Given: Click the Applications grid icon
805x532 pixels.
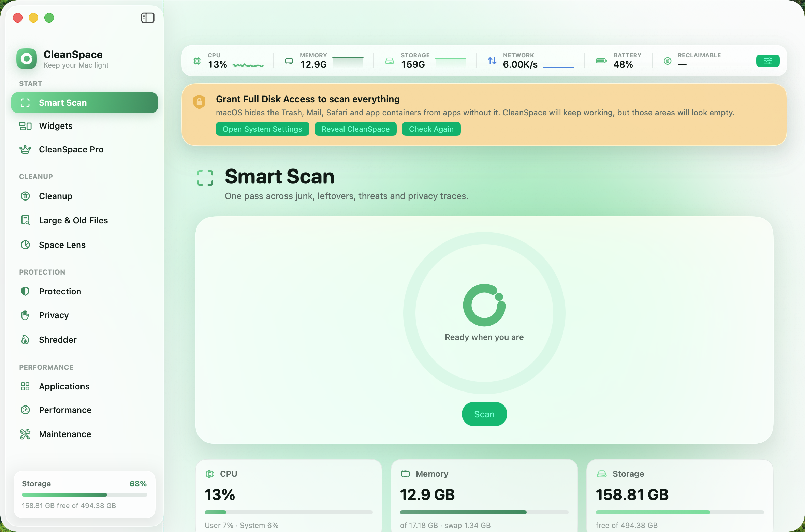Looking at the screenshot, I should point(25,386).
